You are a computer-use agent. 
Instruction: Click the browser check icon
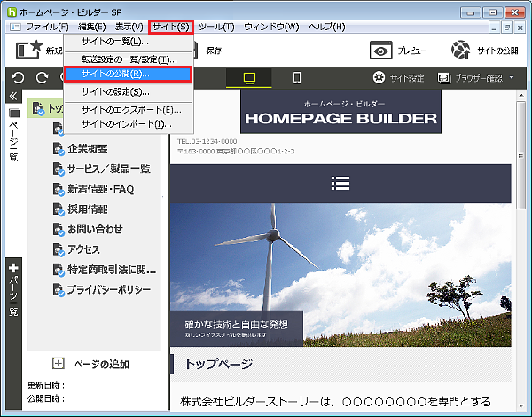point(444,78)
